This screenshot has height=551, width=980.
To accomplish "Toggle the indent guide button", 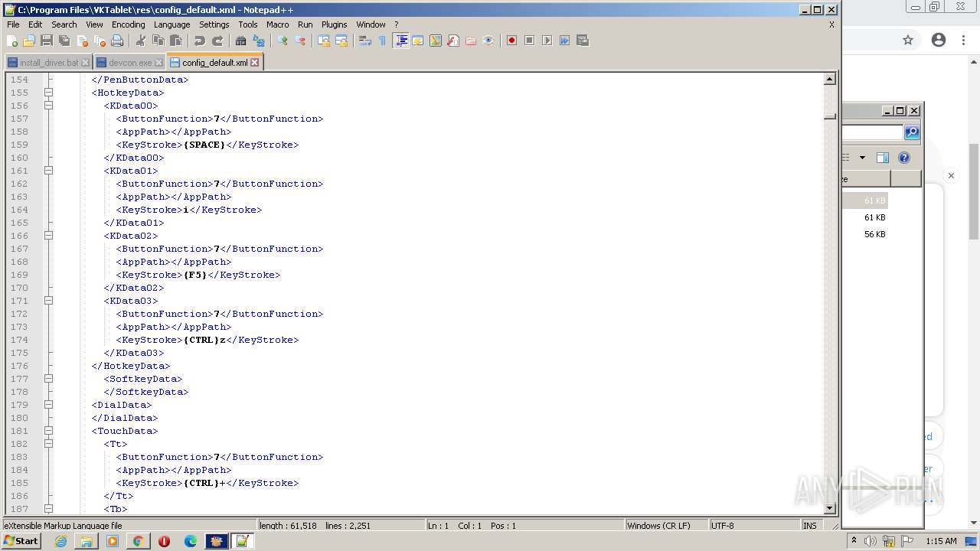I will pos(400,41).
